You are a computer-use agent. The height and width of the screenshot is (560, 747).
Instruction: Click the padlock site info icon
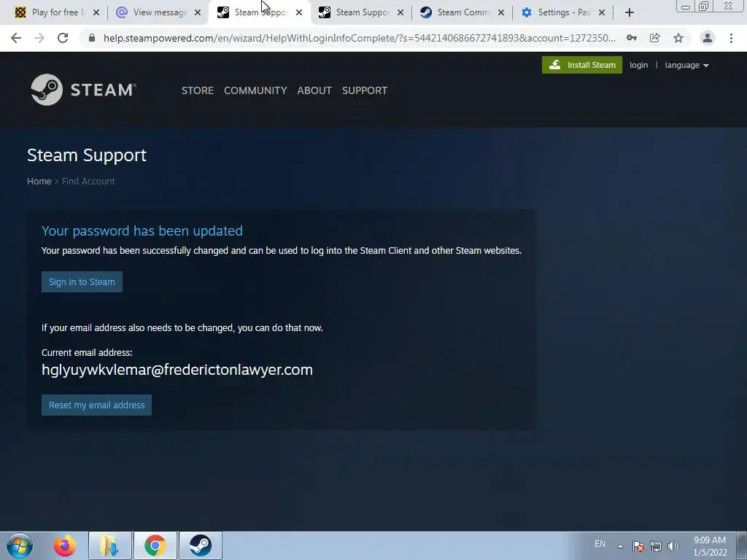coord(92,38)
